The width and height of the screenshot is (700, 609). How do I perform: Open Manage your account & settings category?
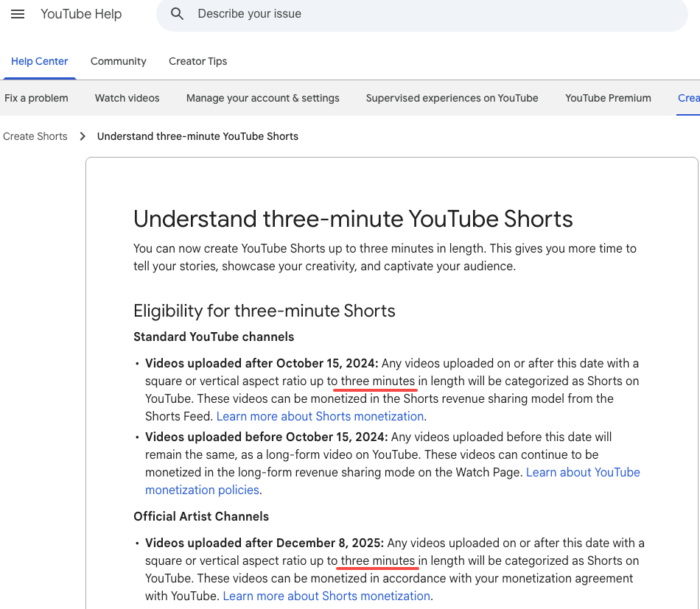click(262, 98)
